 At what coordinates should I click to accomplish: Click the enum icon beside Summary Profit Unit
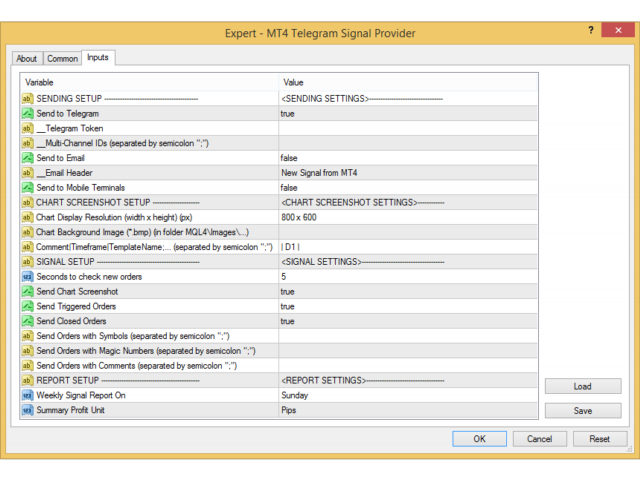(x=27, y=410)
